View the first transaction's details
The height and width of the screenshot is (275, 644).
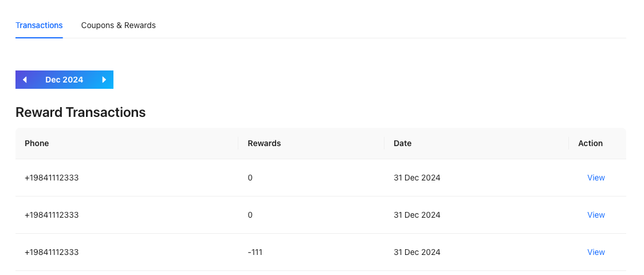[596, 178]
